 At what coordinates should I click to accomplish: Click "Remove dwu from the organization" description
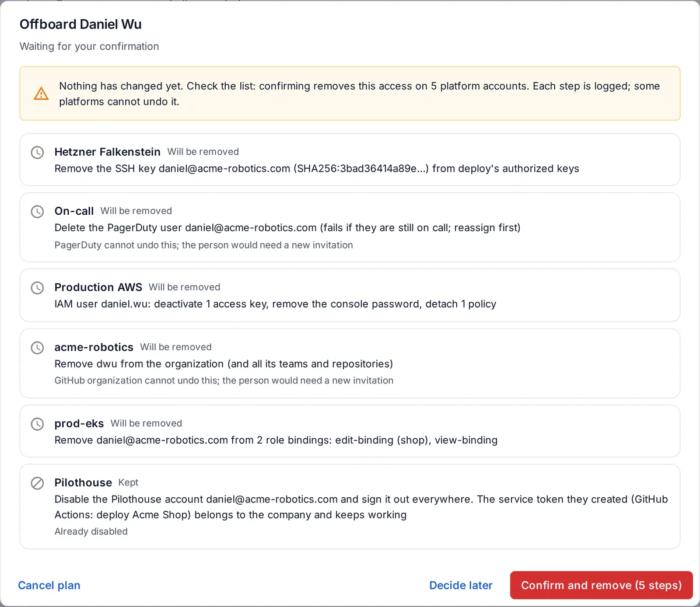tap(223, 364)
